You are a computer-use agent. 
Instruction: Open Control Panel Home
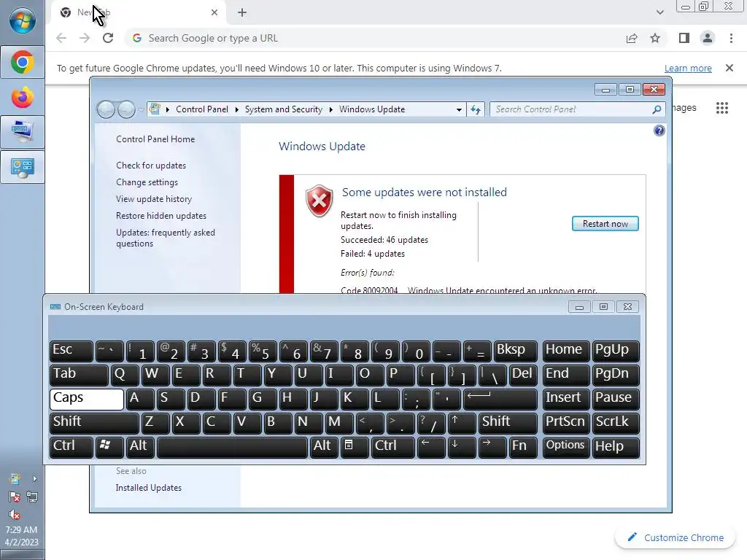[x=155, y=139]
